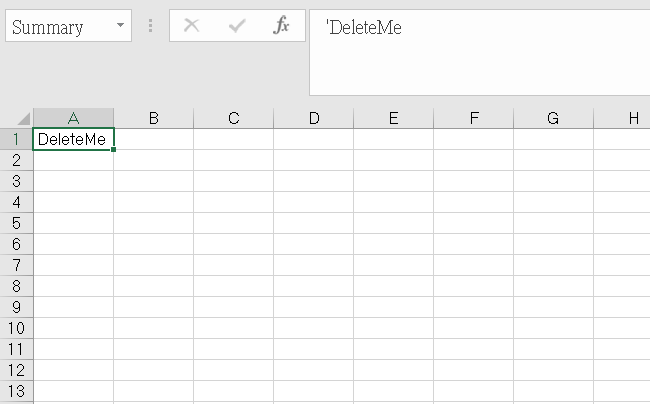Select empty cell B3
Viewport: 650px width, 404px height.
click(153, 181)
